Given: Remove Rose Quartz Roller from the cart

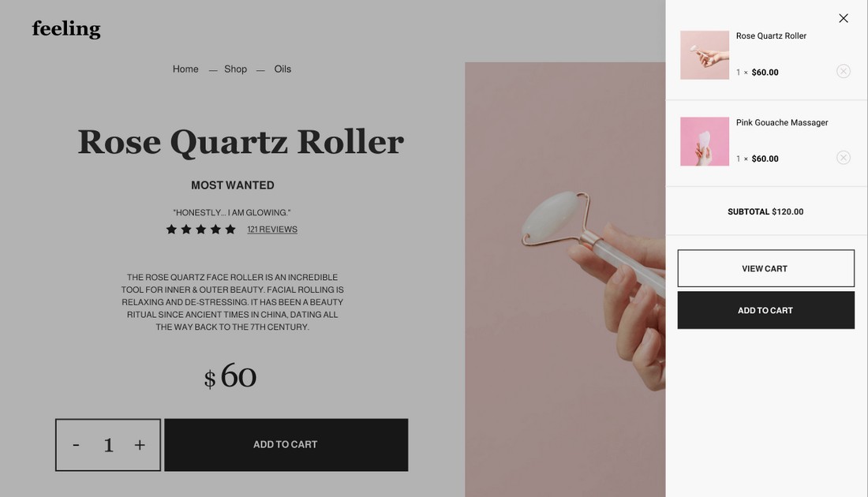Looking at the screenshot, I should click(843, 72).
